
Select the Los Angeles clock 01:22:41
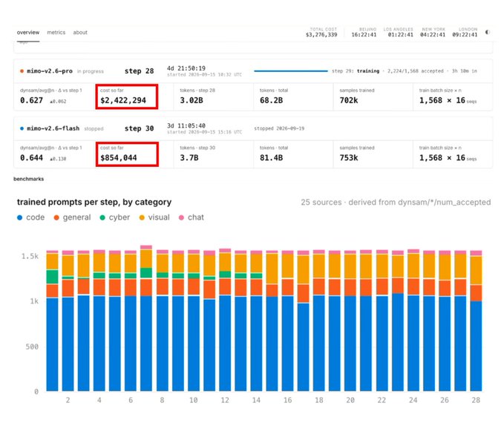point(401,35)
